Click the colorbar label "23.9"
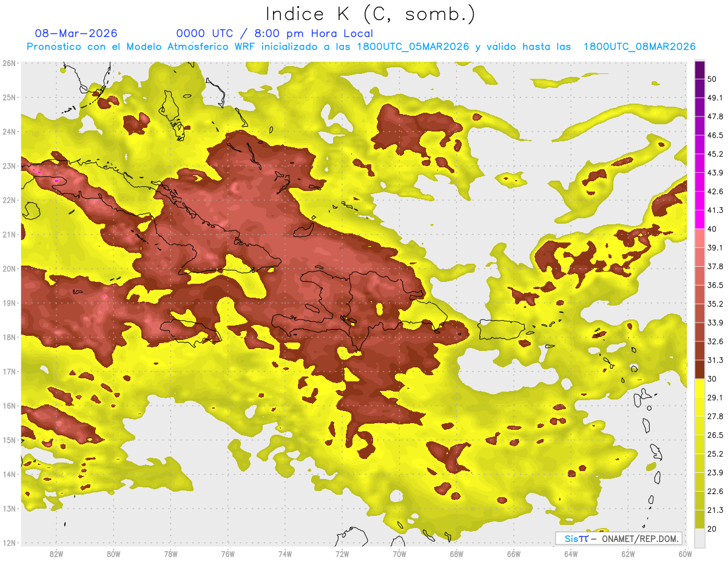The height and width of the screenshot is (562, 728). (715, 473)
